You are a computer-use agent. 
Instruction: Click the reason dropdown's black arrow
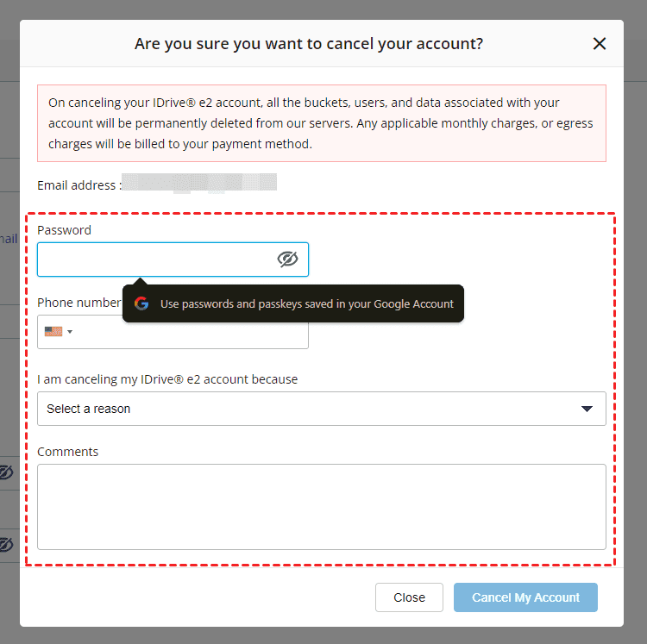pyautogui.click(x=587, y=409)
